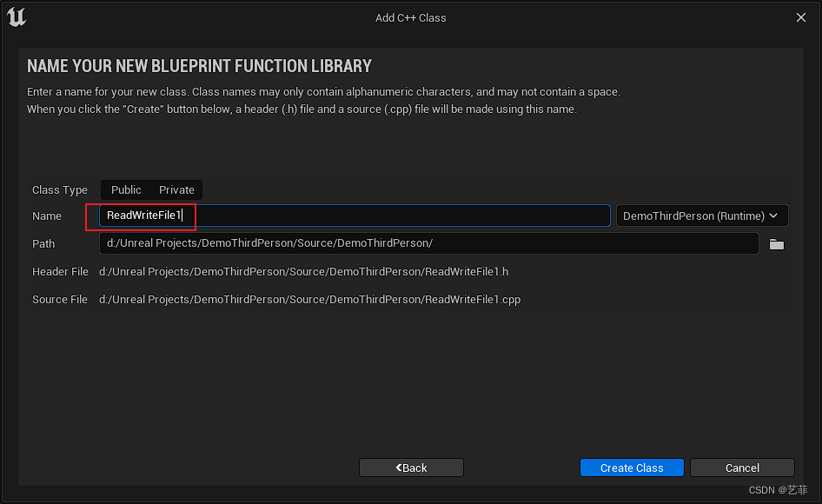Image resolution: width=822 pixels, height=504 pixels.
Task: Click the Source File label
Action: click(x=60, y=300)
